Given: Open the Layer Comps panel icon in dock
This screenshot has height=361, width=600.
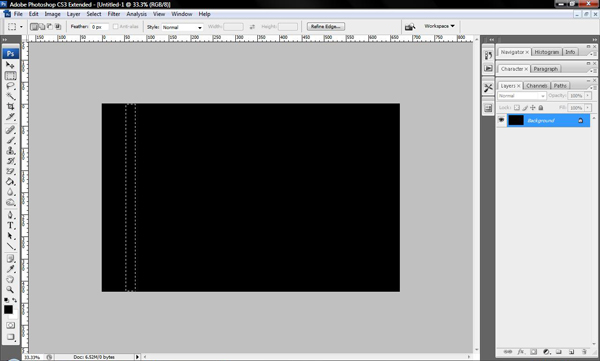Looking at the screenshot, I should pos(488,108).
